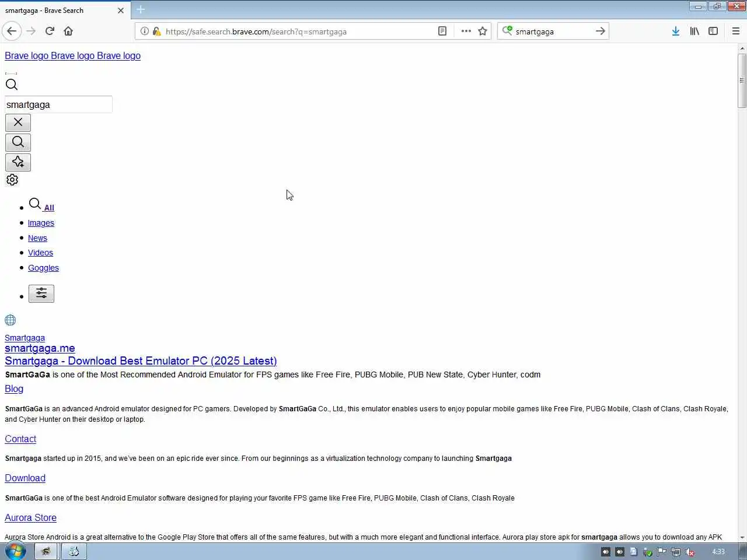The width and height of the screenshot is (747, 560).
Task: Open the Aurora Store sublink
Action: (x=30, y=518)
